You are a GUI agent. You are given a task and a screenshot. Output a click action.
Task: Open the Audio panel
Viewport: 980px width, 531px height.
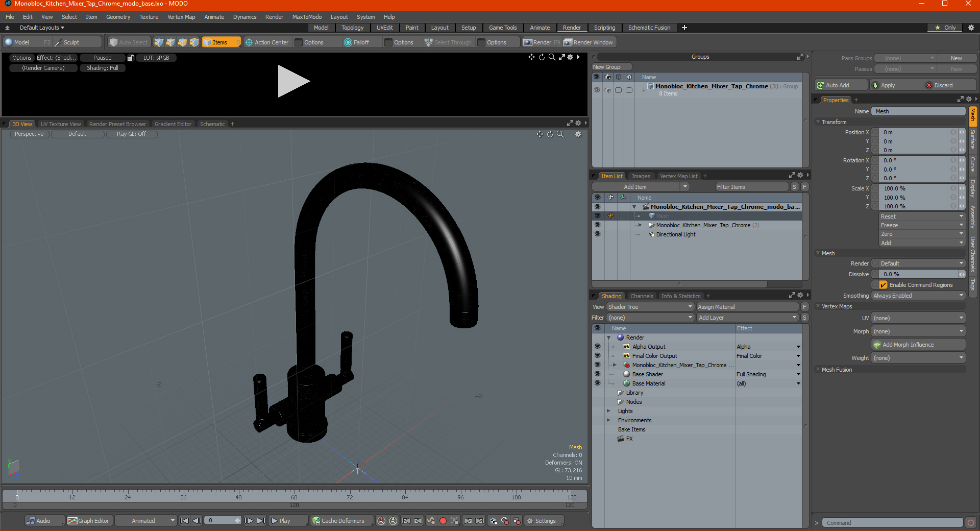44,521
